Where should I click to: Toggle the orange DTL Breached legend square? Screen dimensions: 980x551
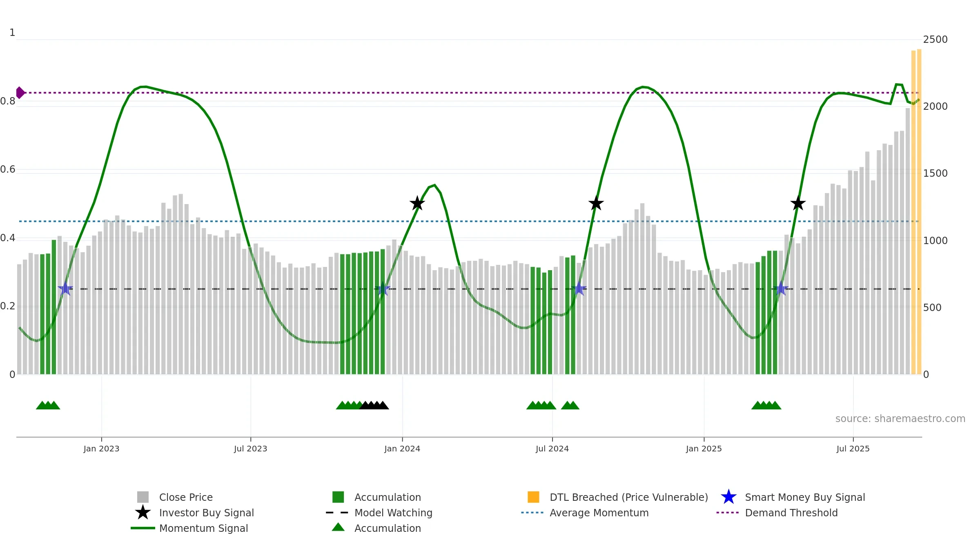tap(533, 497)
